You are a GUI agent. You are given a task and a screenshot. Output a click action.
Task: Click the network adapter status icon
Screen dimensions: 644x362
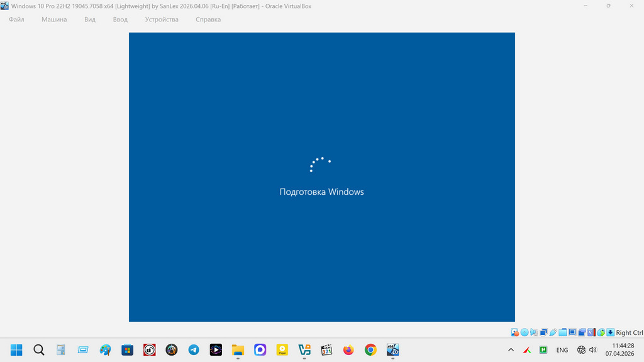click(x=543, y=332)
